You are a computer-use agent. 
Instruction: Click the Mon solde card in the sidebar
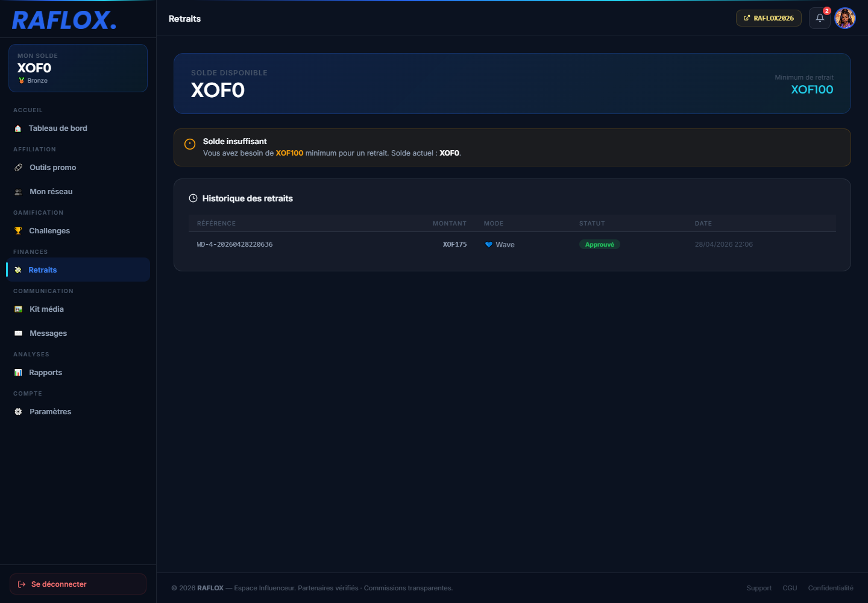click(78, 68)
